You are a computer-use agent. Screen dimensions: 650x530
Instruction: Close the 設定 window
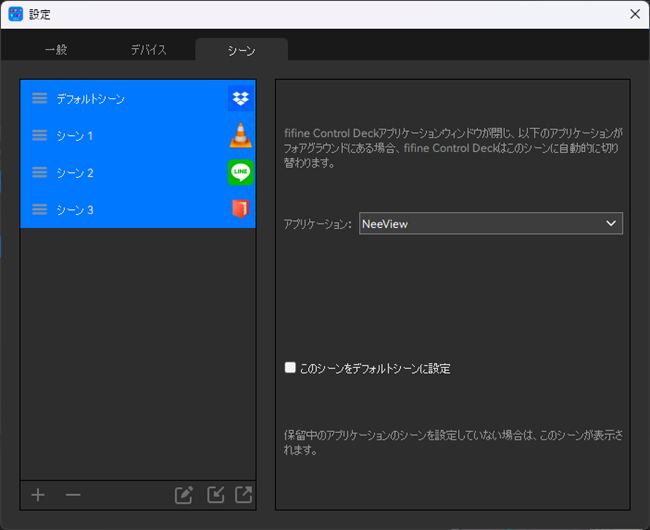[x=634, y=14]
